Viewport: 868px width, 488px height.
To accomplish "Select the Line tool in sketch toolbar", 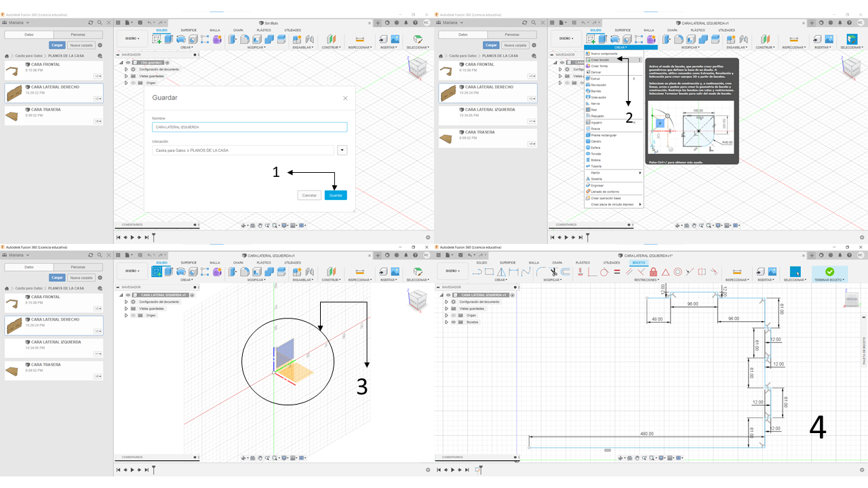I will [477, 272].
